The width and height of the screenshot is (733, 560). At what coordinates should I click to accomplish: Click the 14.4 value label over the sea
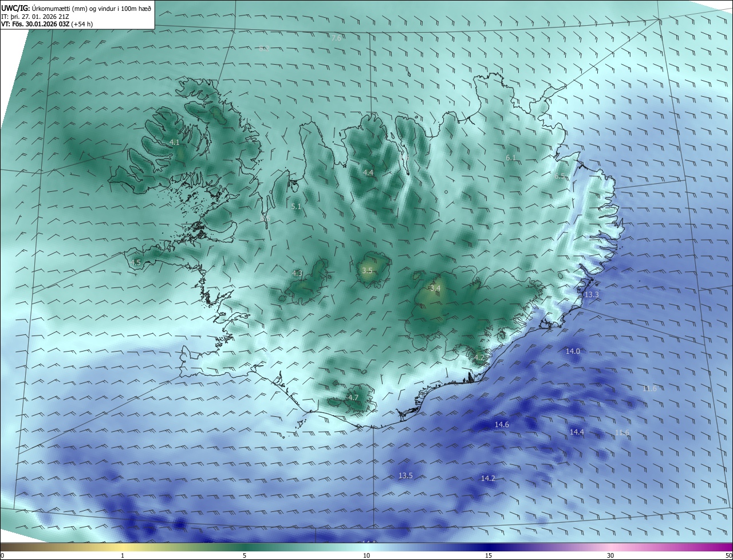(x=577, y=432)
